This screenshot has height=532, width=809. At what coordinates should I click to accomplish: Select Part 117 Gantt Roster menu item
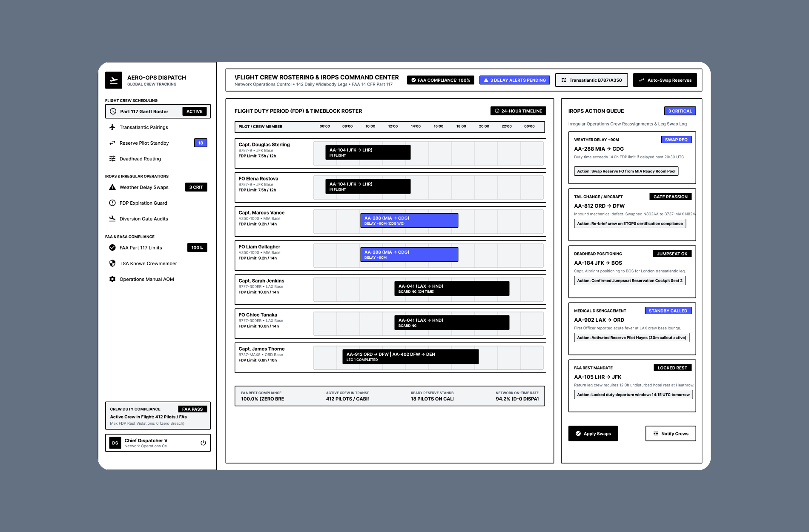point(158,112)
